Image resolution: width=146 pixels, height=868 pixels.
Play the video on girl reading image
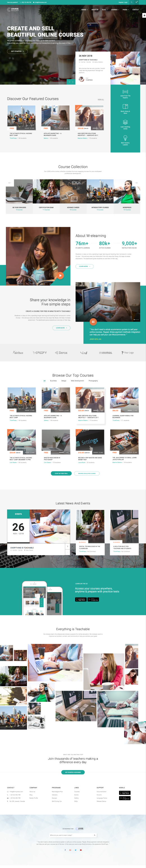pyautogui.click(x=60, y=275)
